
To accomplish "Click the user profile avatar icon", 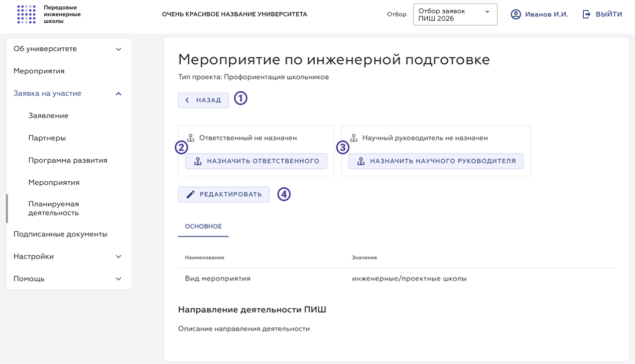I will tap(515, 14).
